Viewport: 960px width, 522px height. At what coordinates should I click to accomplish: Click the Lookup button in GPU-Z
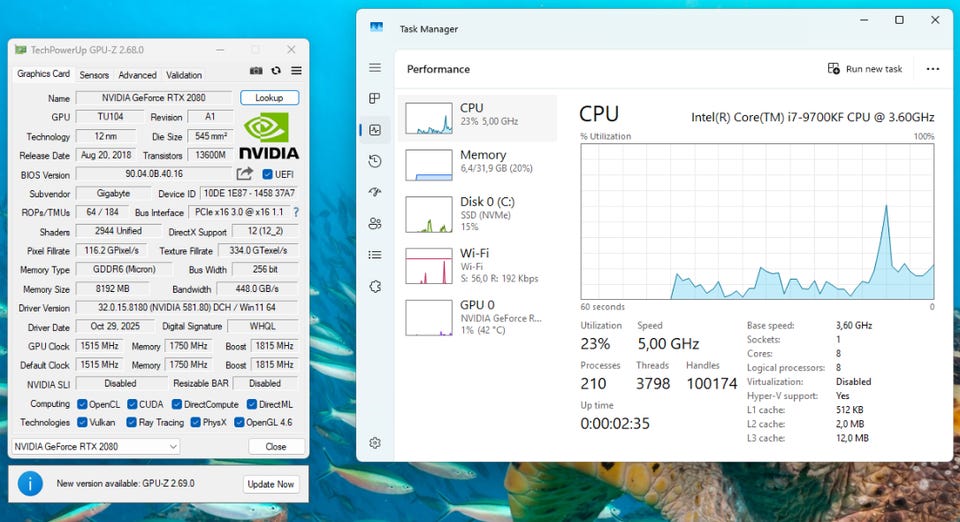pos(269,98)
